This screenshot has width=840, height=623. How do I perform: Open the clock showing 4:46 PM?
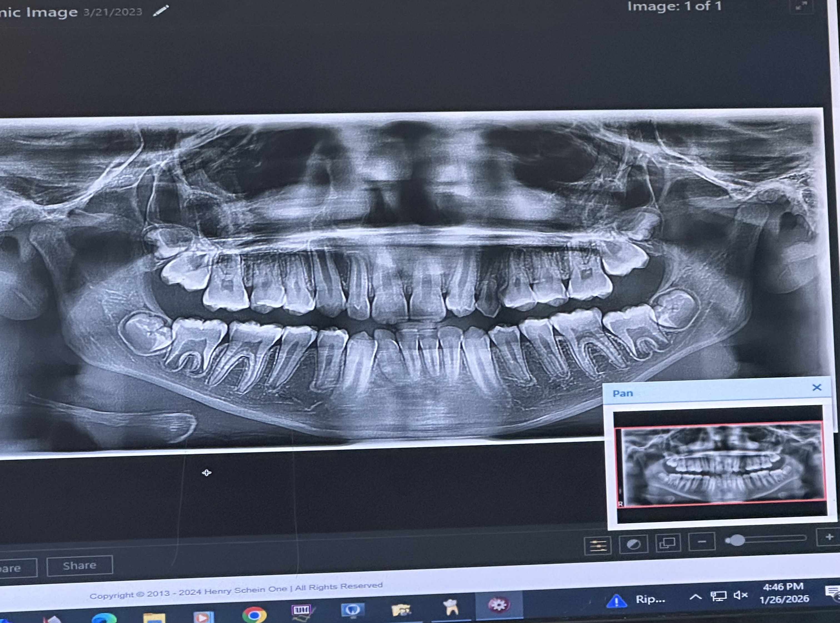tap(783, 592)
